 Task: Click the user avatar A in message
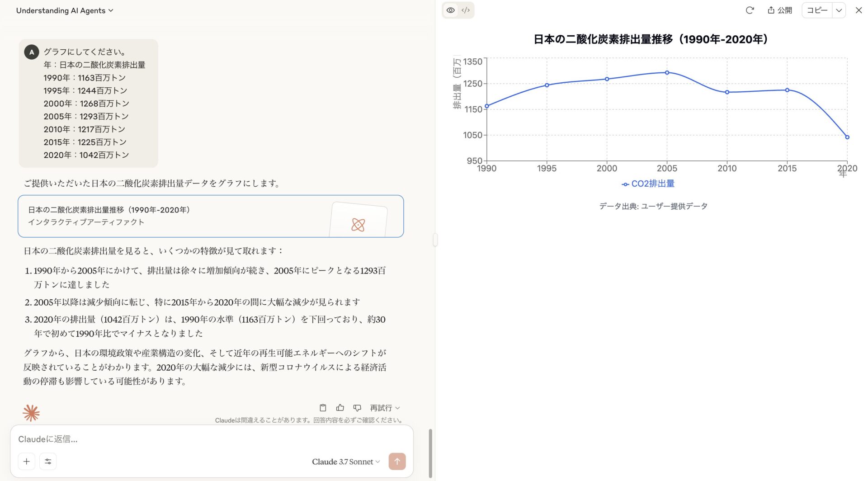tap(32, 52)
